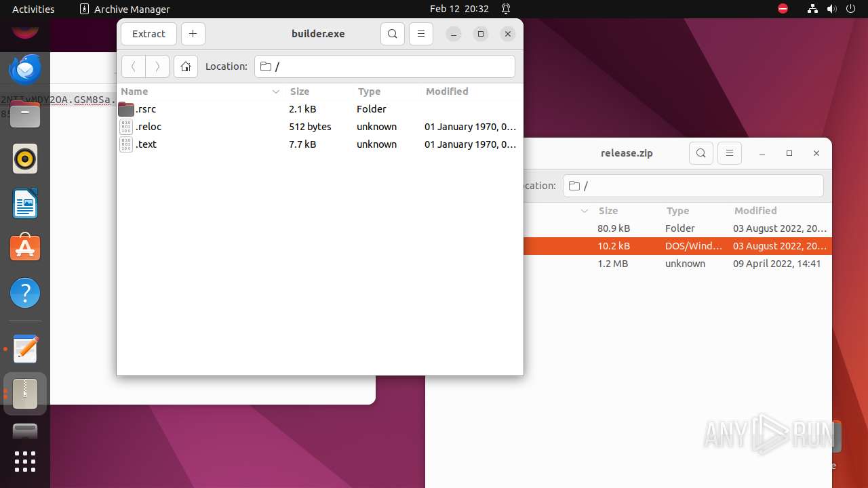Open the power menu icon
Viewport: 868px width, 488px height.
click(x=850, y=9)
